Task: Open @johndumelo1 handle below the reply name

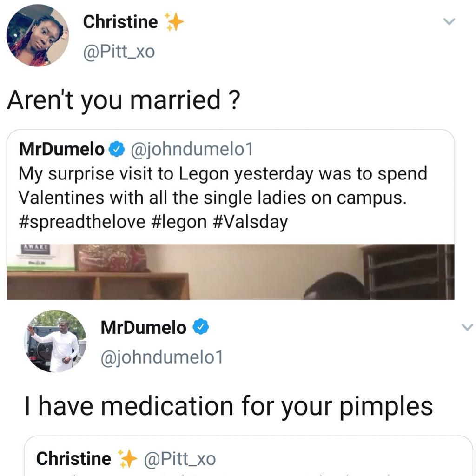Action: point(162,357)
